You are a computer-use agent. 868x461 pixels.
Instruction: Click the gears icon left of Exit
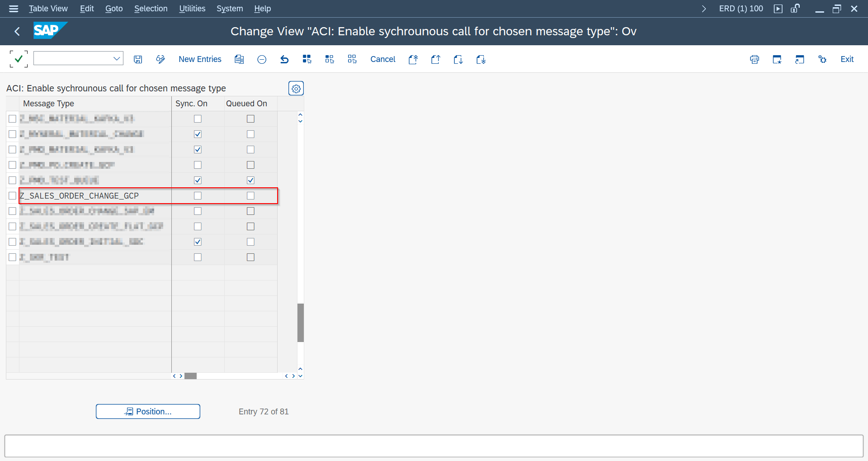[x=822, y=59]
